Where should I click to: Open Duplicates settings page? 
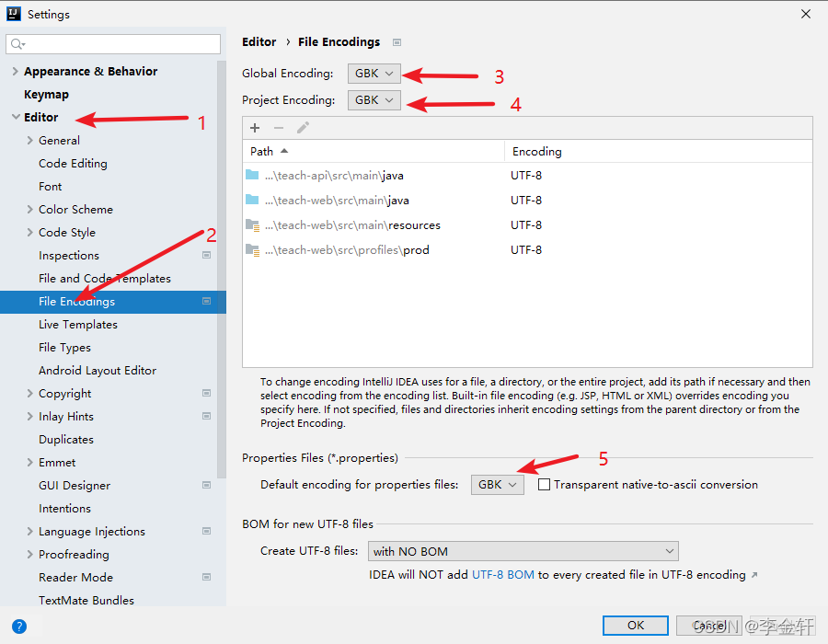point(66,439)
